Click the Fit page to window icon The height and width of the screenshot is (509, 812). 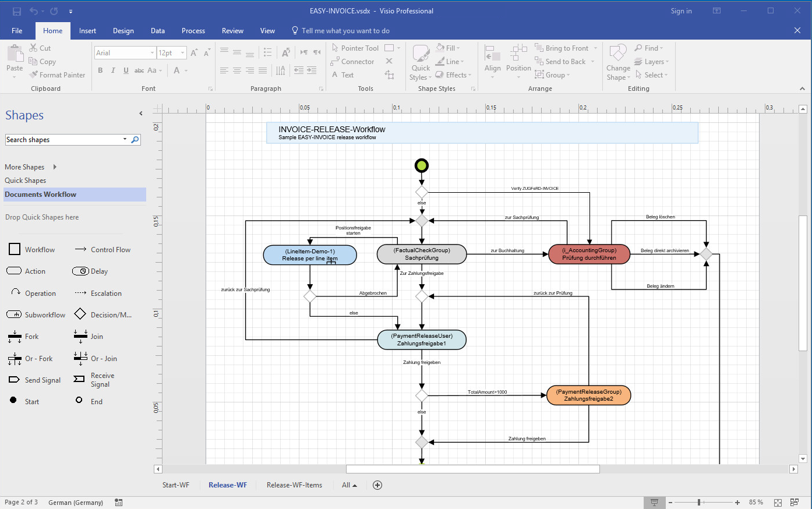(x=778, y=502)
